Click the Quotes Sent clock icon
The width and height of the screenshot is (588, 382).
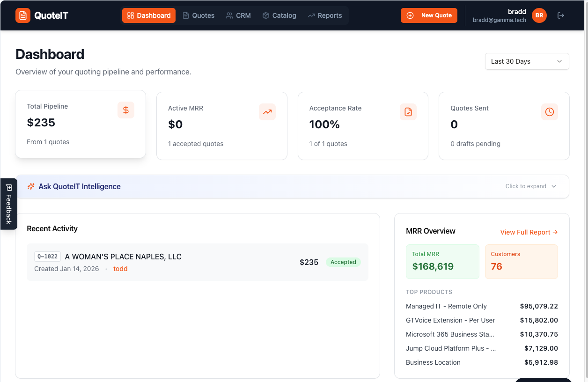click(550, 112)
